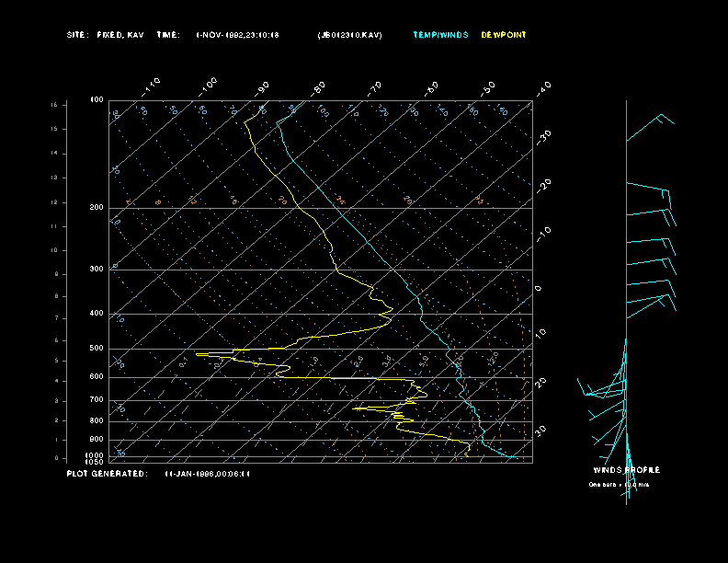The height and width of the screenshot is (563, 728).
Task: Click the yellow 'DEWPOINT' legend label
Action: pyautogui.click(x=504, y=35)
